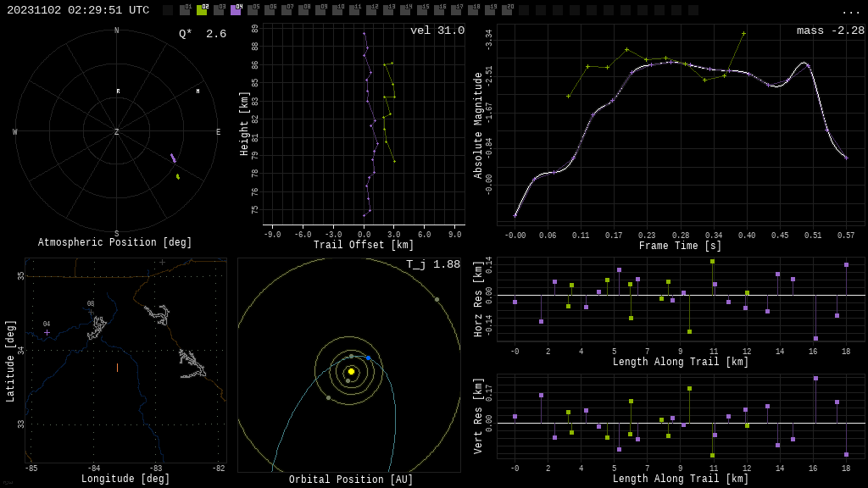Open the three-dot overflow menu
The width and height of the screenshot is (868, 488).
click(x=850, y=12)
